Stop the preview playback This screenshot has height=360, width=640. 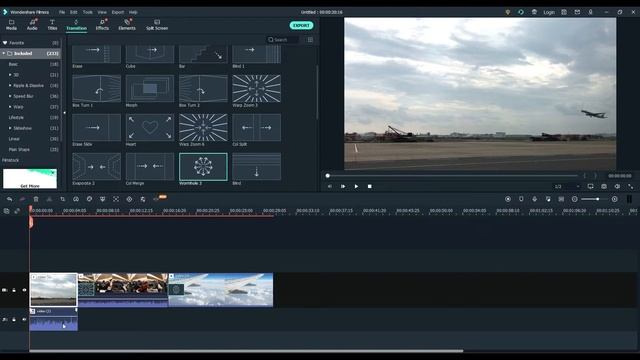pyautogui.click(x=369, y=187)
